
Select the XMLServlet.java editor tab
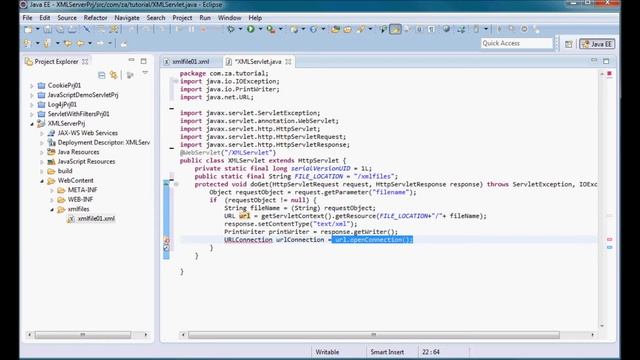[258, 62]
